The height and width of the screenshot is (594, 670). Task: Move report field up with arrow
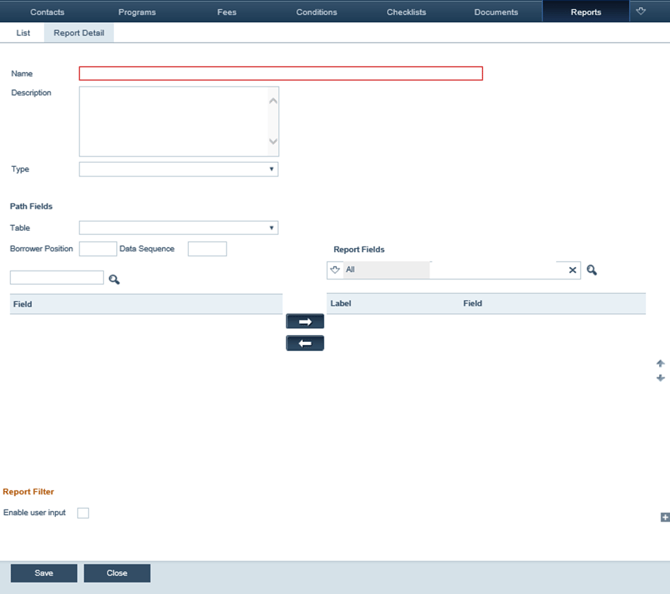[x=660, y=363]
